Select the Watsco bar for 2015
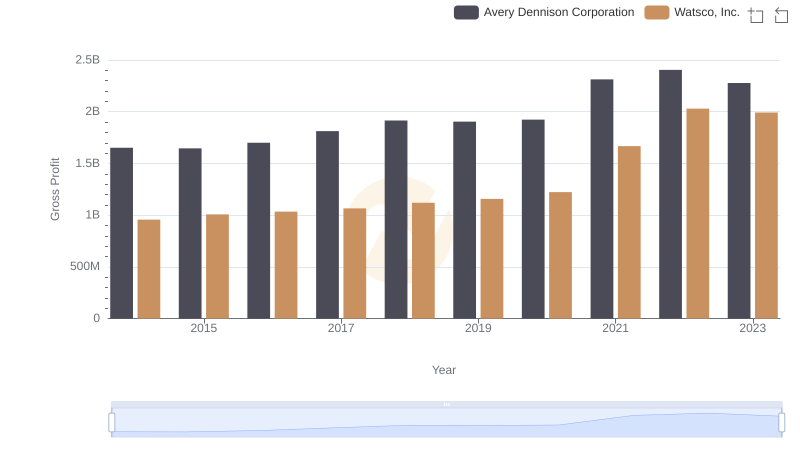Screen dimensions: 800x461 coord(217,266)
